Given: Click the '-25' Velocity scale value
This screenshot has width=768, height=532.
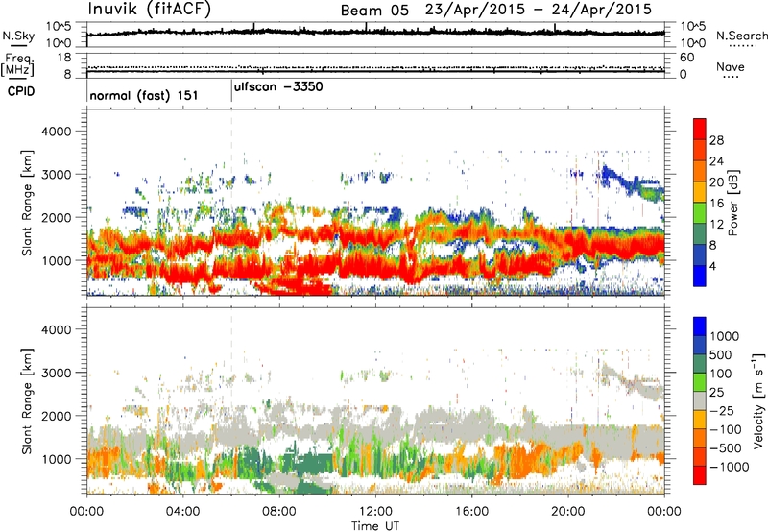Looking at the screenshot, I should click(721, 410).
